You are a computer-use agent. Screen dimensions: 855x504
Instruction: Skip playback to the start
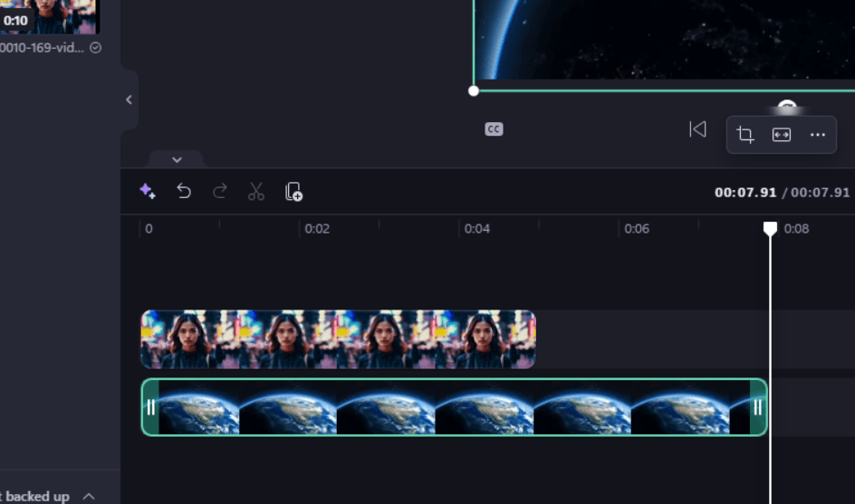(x=697, y=129)
